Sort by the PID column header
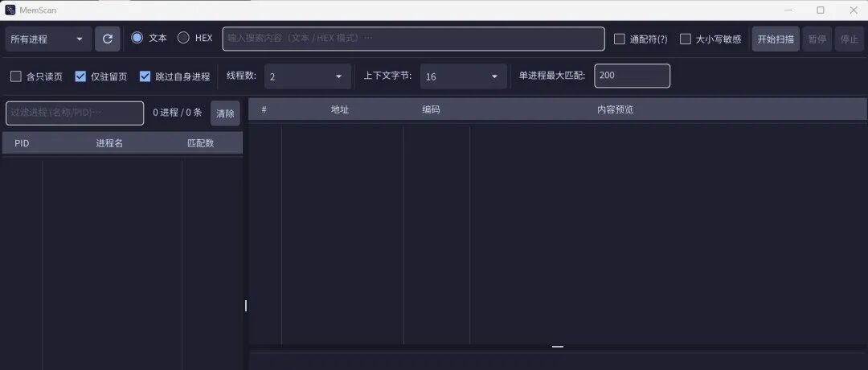This screenshot has height=370, width=868. click(x=23, y=143)
